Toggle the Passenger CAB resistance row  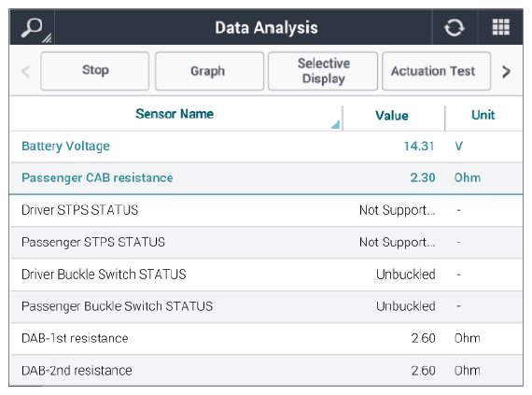266,177
